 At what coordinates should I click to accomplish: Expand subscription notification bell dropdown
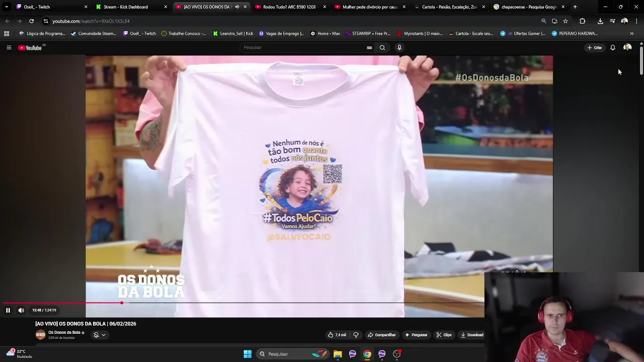99,335
